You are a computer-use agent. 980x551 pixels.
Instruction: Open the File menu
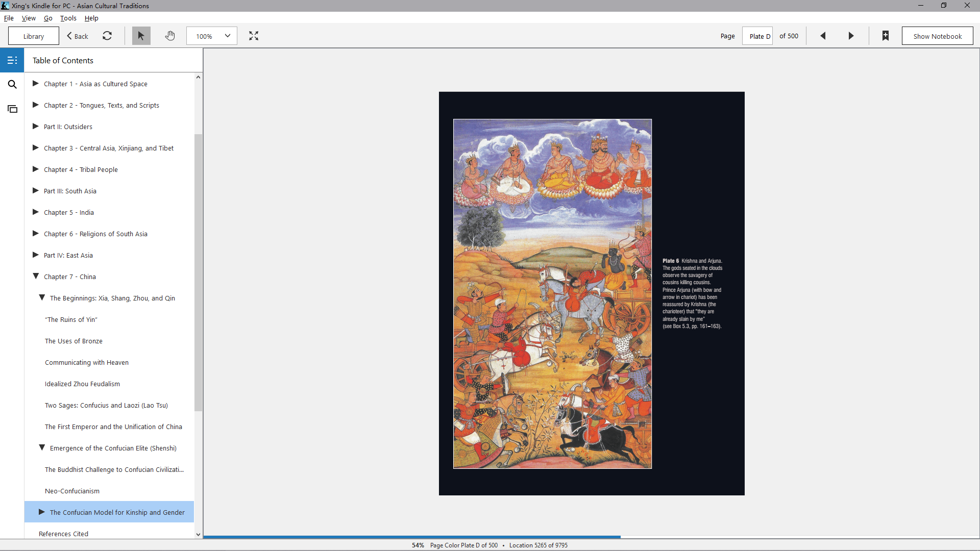(9, 18)
